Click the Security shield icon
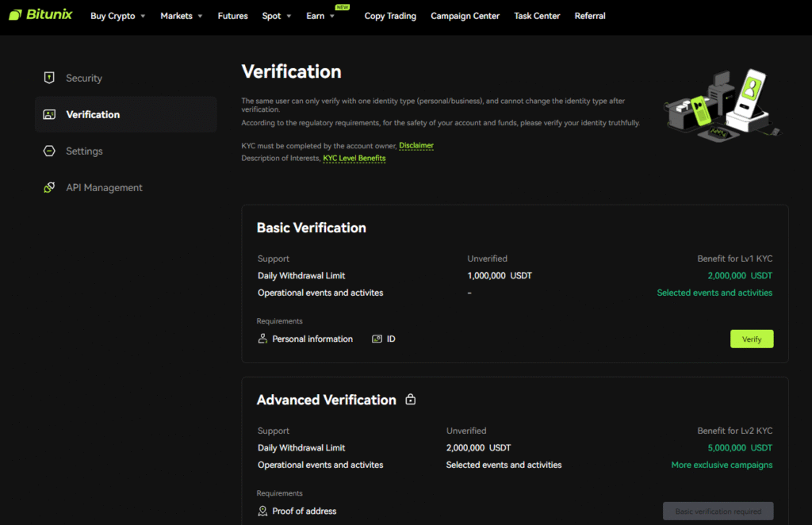Screen dimensions: 812x525 [x=49, y=78]
